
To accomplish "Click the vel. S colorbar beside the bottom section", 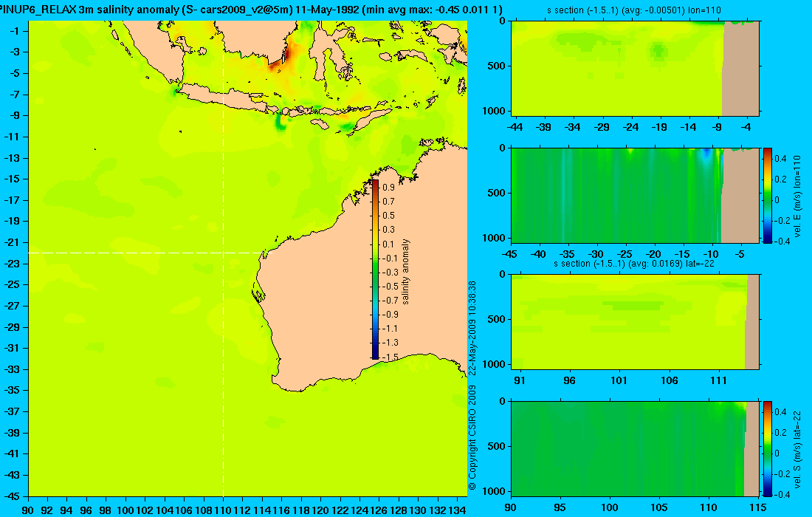I will click(x=768, y=448).
